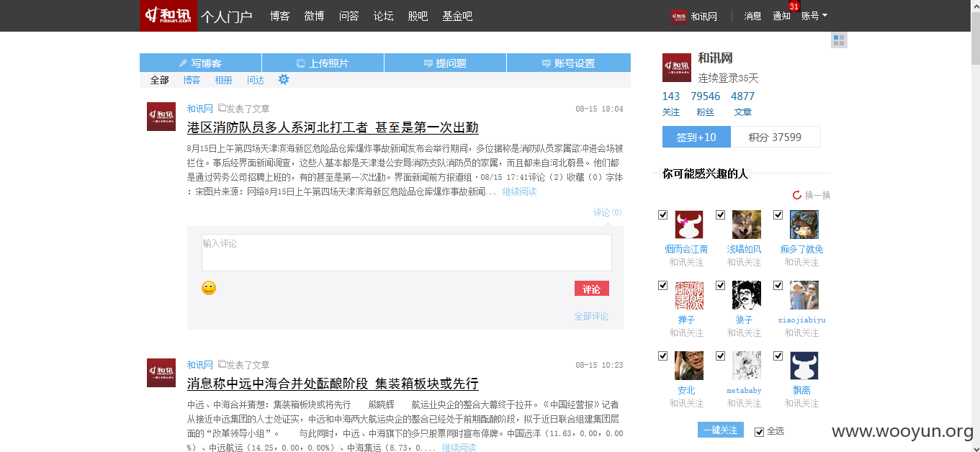
Task: Open 论坛 in top navigation
Action: pyautogui.click(x=384, y=16)
